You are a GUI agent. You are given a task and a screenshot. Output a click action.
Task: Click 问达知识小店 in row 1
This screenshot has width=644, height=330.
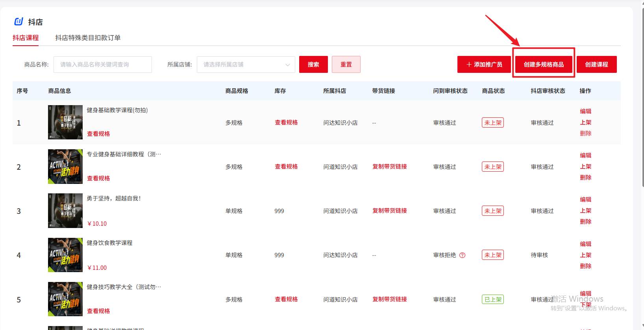(341, 123)
